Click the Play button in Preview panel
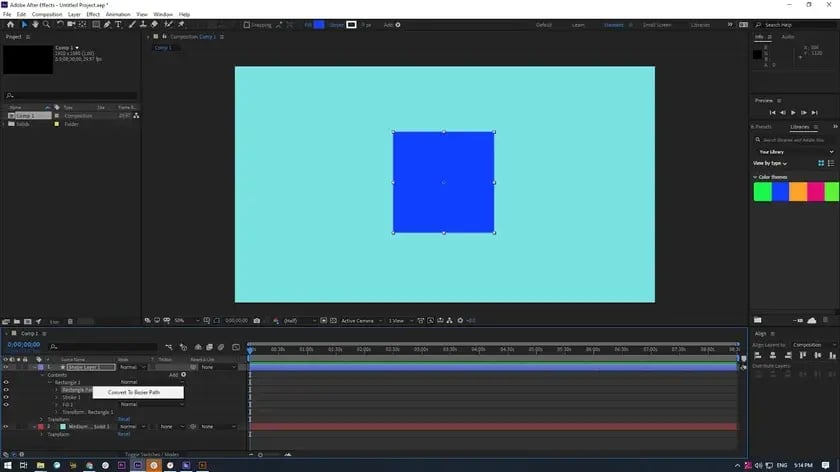This screenshot has height=472, width=840. coord(791,113)
